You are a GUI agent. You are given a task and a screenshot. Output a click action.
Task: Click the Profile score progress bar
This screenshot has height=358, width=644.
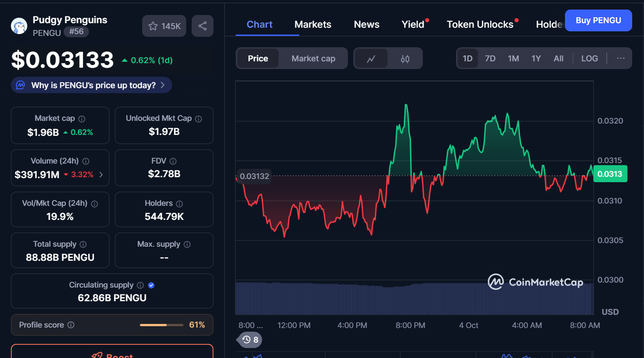160,325
